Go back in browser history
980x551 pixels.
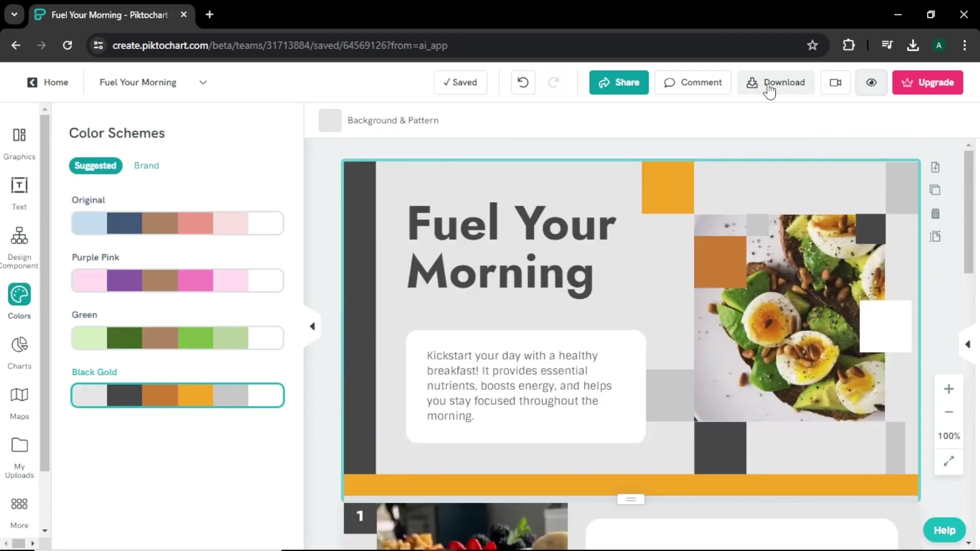pos(16,45)
